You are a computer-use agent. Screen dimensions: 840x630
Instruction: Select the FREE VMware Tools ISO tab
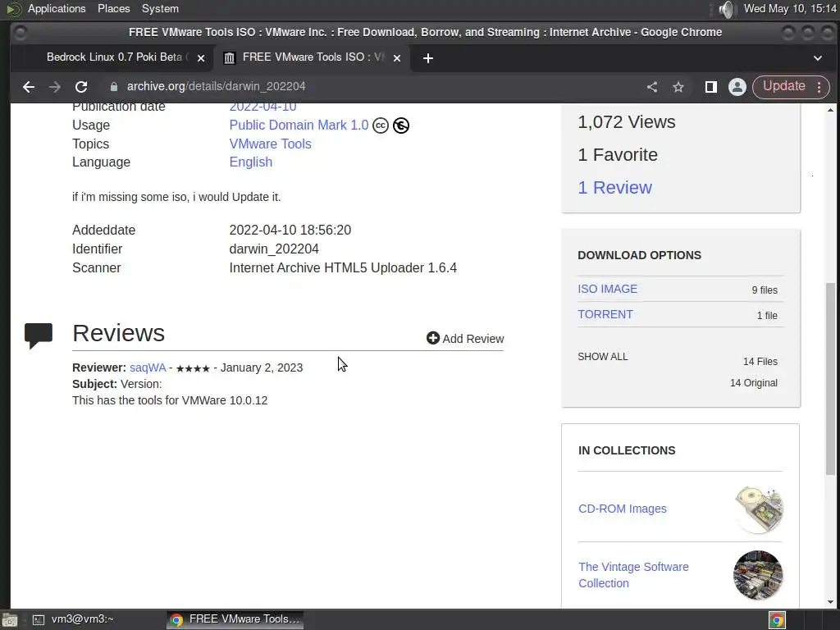pos(313,57)
